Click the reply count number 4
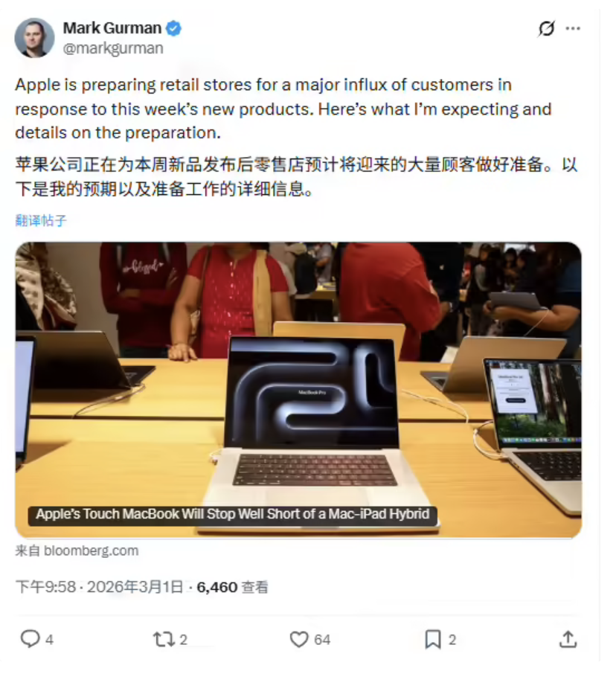Screen dimensions: 616x674 49,640
